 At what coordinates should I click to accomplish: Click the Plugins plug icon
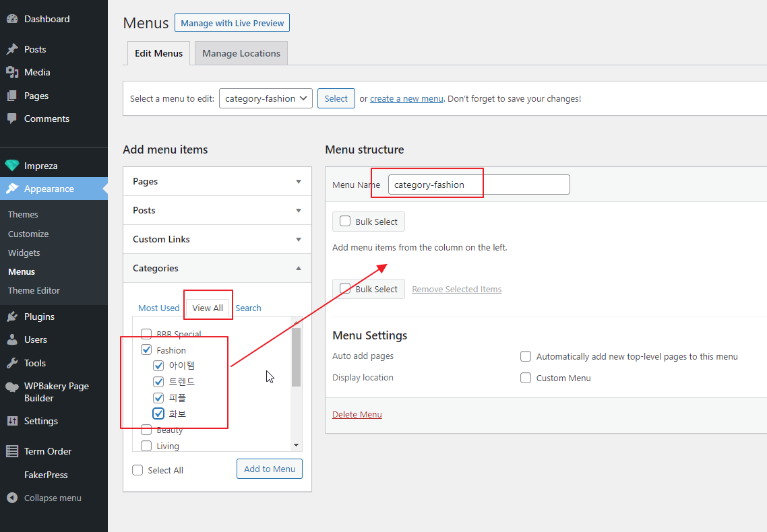pyautogui.click(x=12, y=317)
